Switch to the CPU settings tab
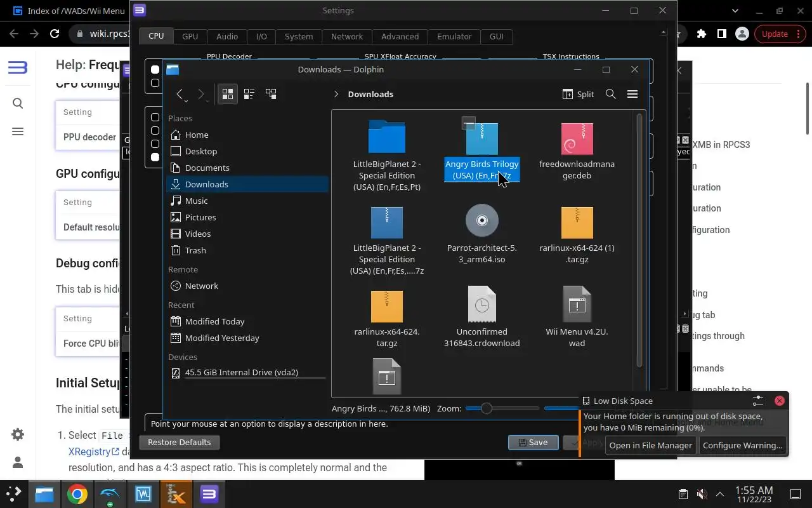Image resolution: width=812 pixels, height=508 pixels. 156,36
